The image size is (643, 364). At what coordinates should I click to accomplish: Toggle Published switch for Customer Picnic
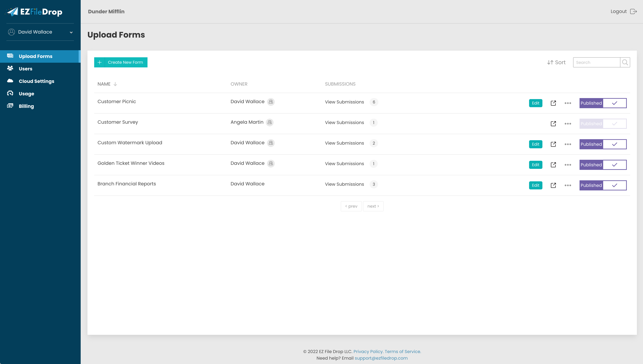click(x=603, y=103)
